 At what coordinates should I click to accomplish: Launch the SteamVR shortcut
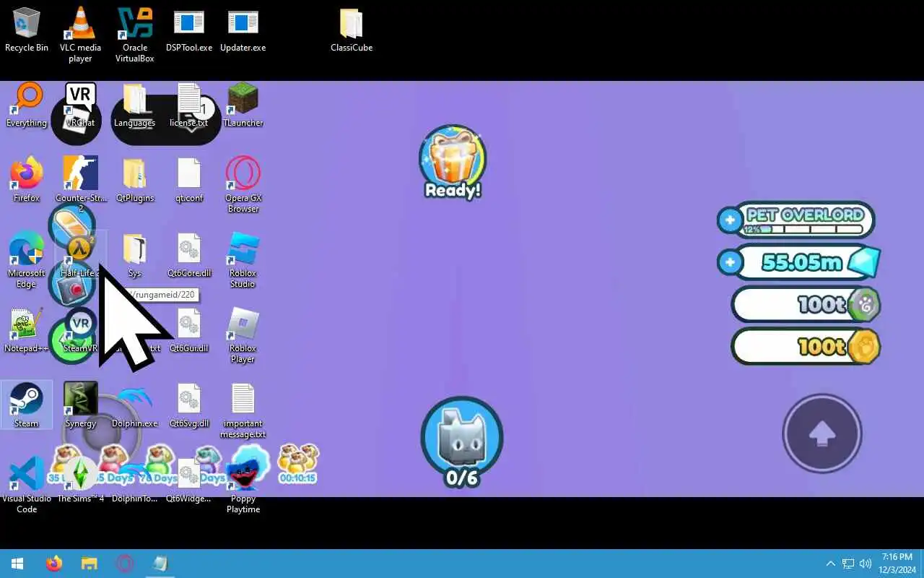(x=80, y=331)
